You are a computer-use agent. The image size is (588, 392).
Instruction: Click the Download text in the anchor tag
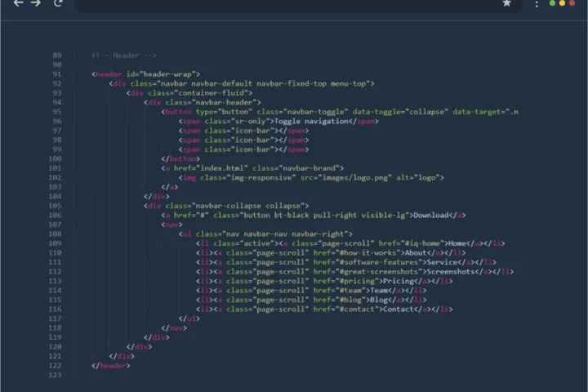point(431,215)
